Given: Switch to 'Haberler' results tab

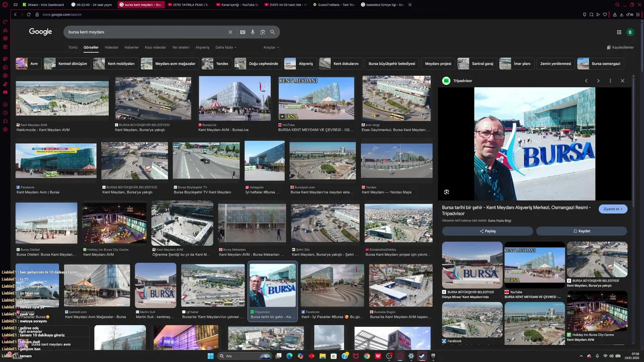Looking at the screenshot, I should 131,47.
